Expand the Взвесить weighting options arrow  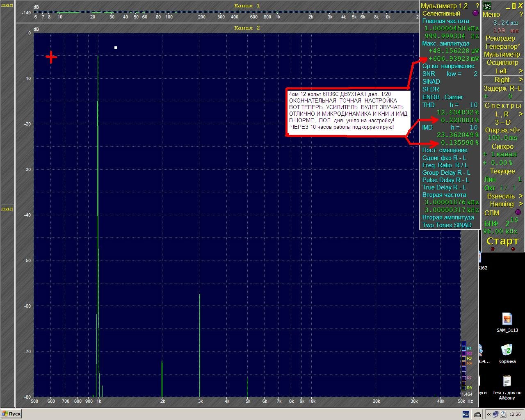(x=521, y=196)
